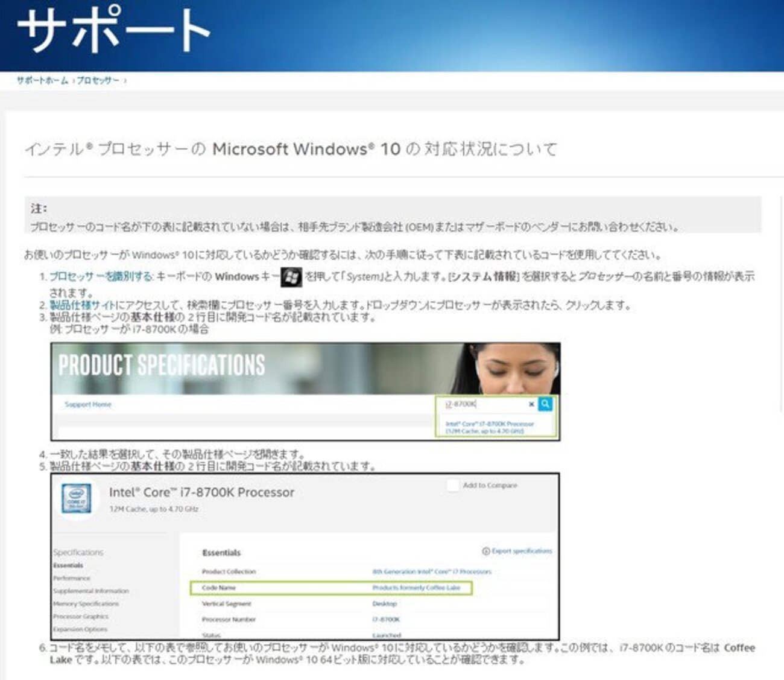Viewport: 784px width, 680px height.
Task: Select Processor Graphics in the sidebar
Action: tap(81, 616)
